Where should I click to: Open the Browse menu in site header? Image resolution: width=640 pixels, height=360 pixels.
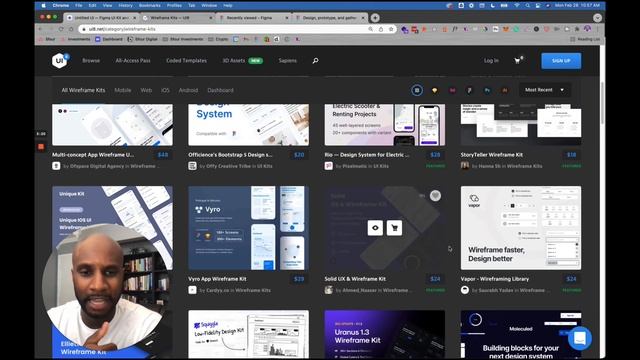coord(91,60)
